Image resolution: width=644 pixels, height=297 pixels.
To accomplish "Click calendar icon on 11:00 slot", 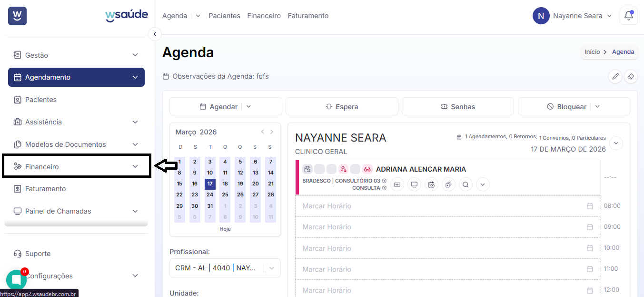I will tap(590, 269).
